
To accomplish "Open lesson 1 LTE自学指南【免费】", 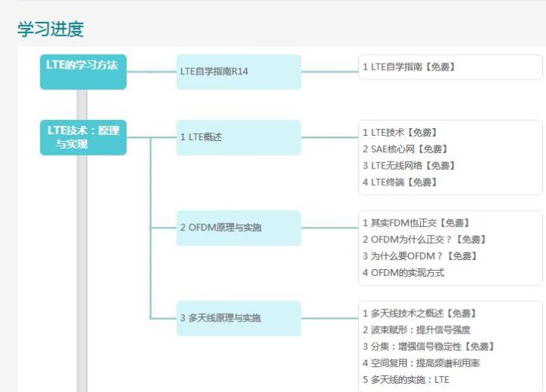I will [409, 67].
